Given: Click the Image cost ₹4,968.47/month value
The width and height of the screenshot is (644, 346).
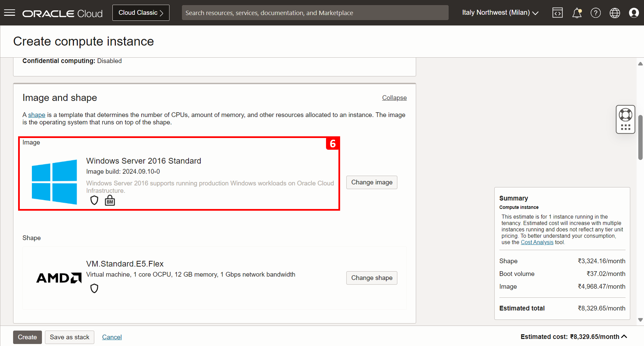Looking at the screenshot, I should click(x=601, y=286).
